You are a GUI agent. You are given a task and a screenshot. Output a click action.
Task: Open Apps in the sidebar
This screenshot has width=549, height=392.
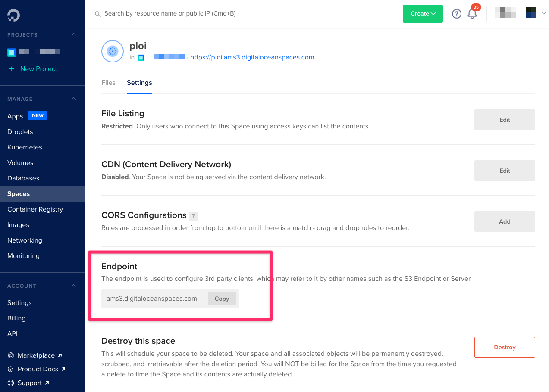click(15, 116)
